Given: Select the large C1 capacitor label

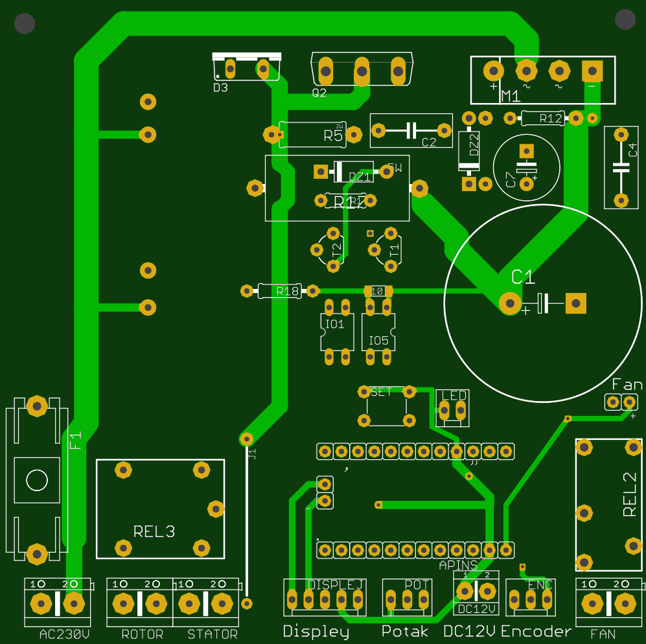Looking at the screenshot, I should [523, 277].
